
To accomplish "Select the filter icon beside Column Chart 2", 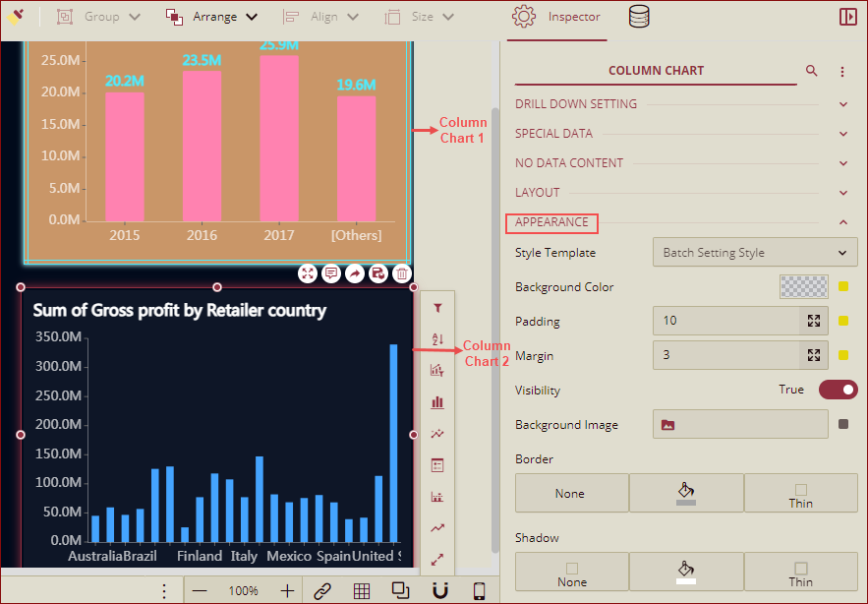I will [437, 308].
